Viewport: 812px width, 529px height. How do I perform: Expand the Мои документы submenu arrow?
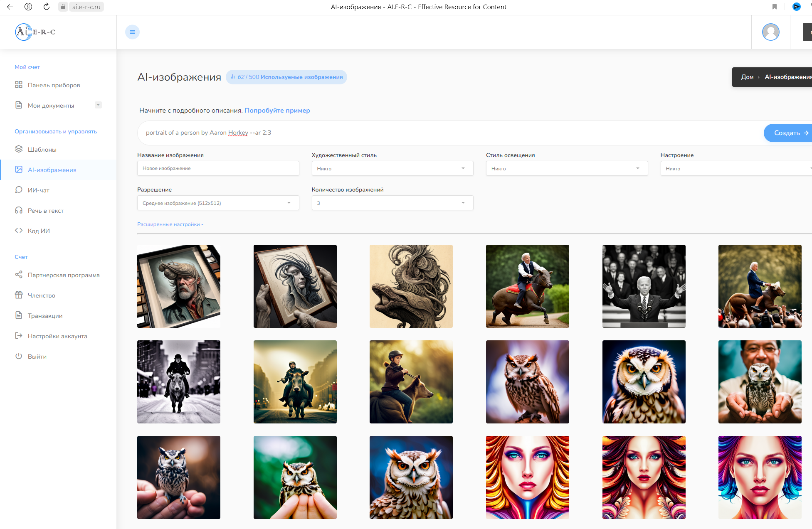pos(98,105)
